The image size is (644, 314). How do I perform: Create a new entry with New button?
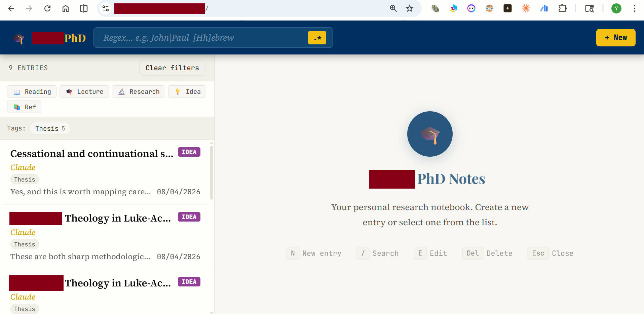615,38
